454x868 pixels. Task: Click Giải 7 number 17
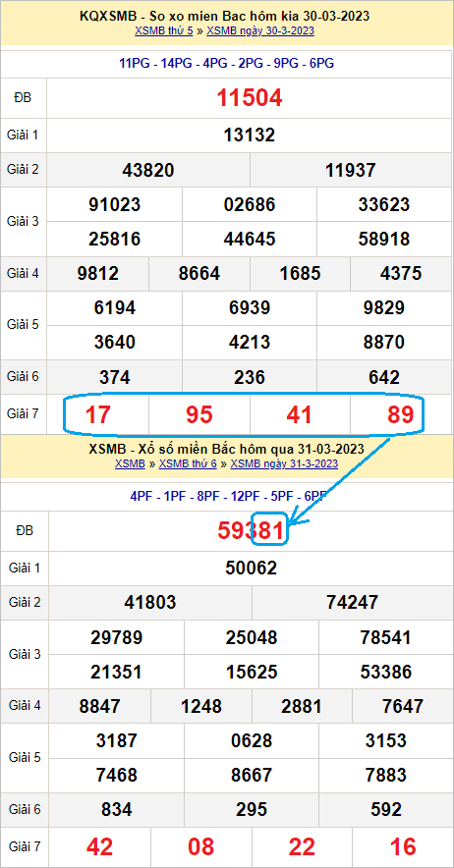click(97, 414)
